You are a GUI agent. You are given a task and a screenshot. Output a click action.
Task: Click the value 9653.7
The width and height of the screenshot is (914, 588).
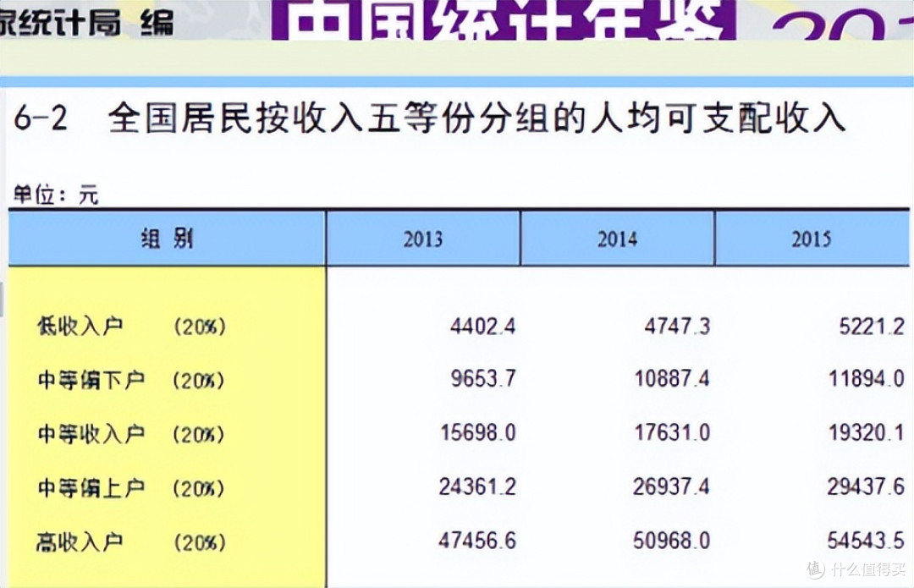coord(483,379)
